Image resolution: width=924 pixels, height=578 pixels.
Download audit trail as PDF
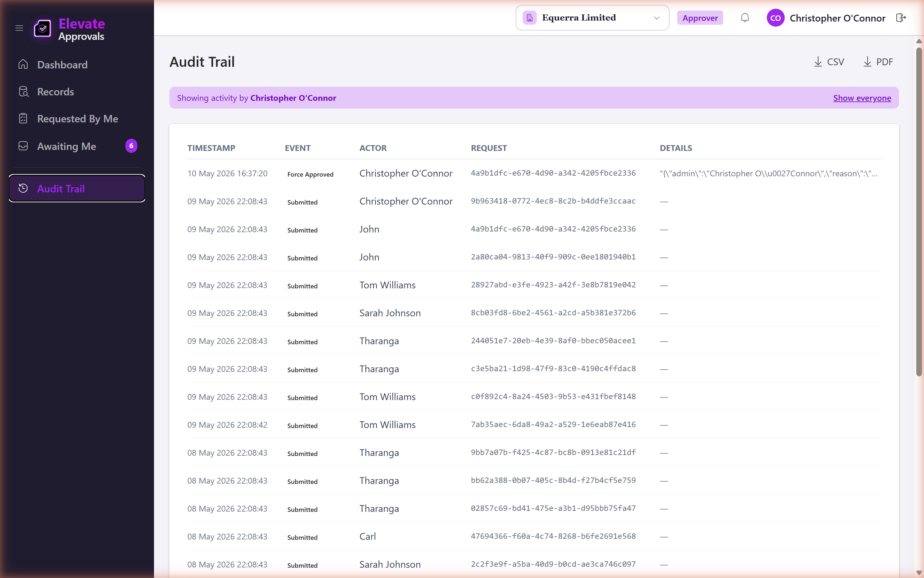click(878, 62)
